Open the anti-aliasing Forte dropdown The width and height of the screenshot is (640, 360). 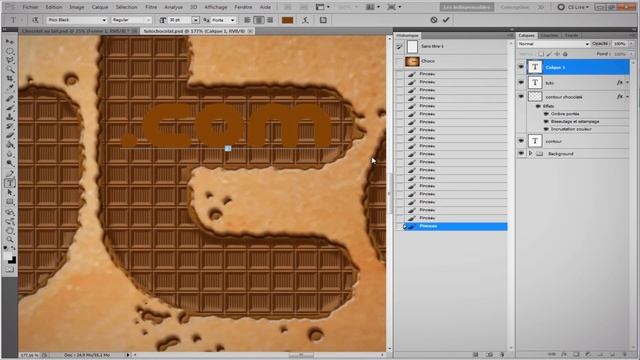click(x=232, y=20)
